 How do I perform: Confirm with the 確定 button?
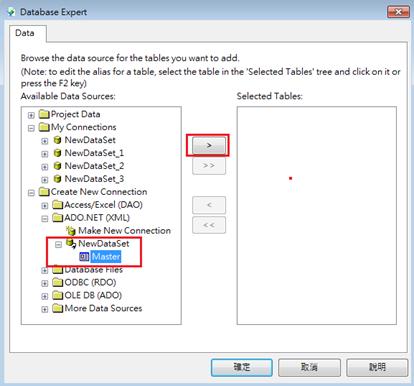pyautogui.click(x=242, y=367)
